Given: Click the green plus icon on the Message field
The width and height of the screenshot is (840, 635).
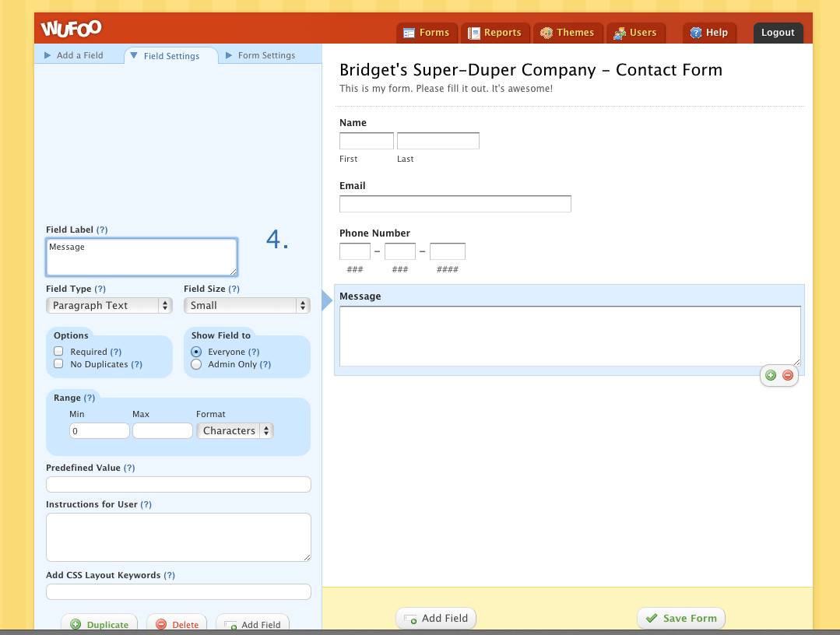Looking at the screenshot, I should pos(771,375).
